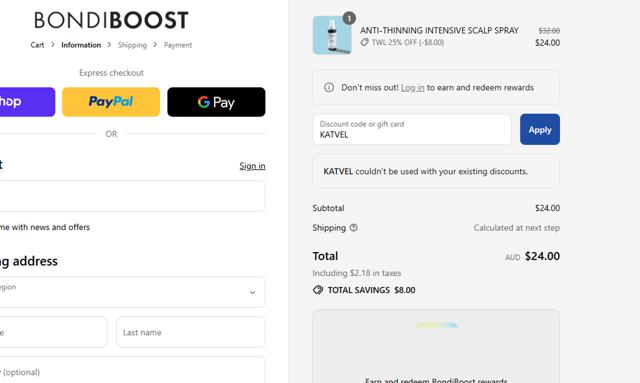Viewport: 640px width, 383px height.
Task: Click the 'Express checkout' heading
Action: [111, 73]
